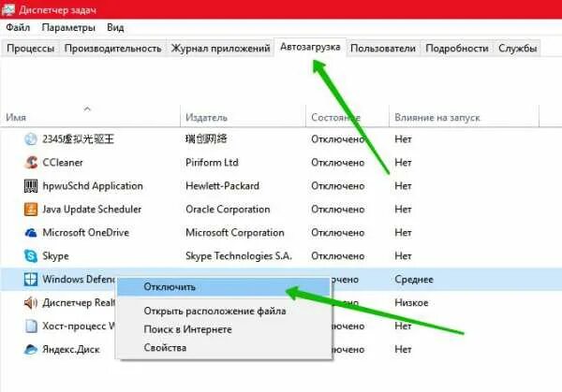Switch to the Процессы tab
The image size is (562, 392).
tap(31, 49)
